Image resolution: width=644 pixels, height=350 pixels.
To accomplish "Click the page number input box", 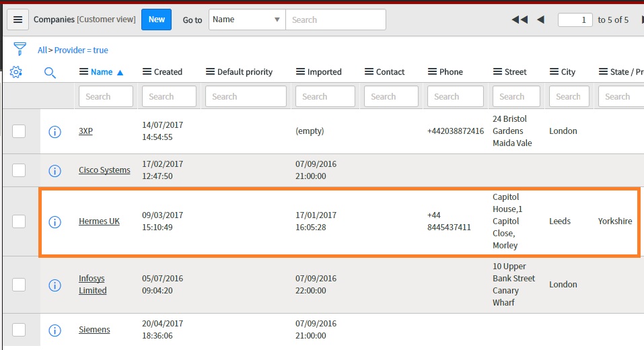I will pyautogui.click(x=575, y=20).
